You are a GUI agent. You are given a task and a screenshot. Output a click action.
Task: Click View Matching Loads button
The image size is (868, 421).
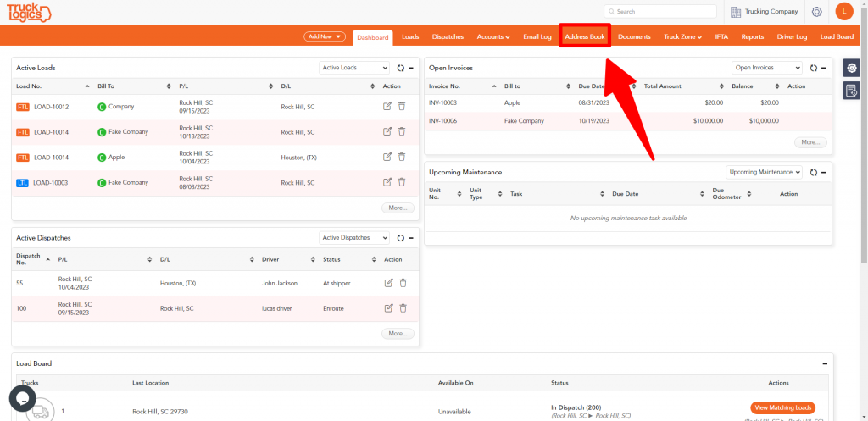coord(782,407)
